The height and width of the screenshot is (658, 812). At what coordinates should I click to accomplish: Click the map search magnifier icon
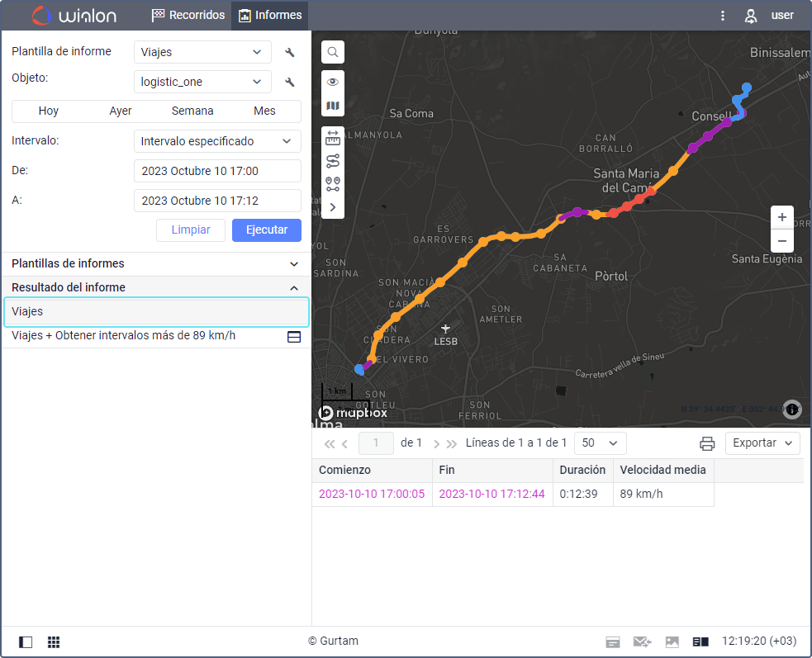coord(332,52)
